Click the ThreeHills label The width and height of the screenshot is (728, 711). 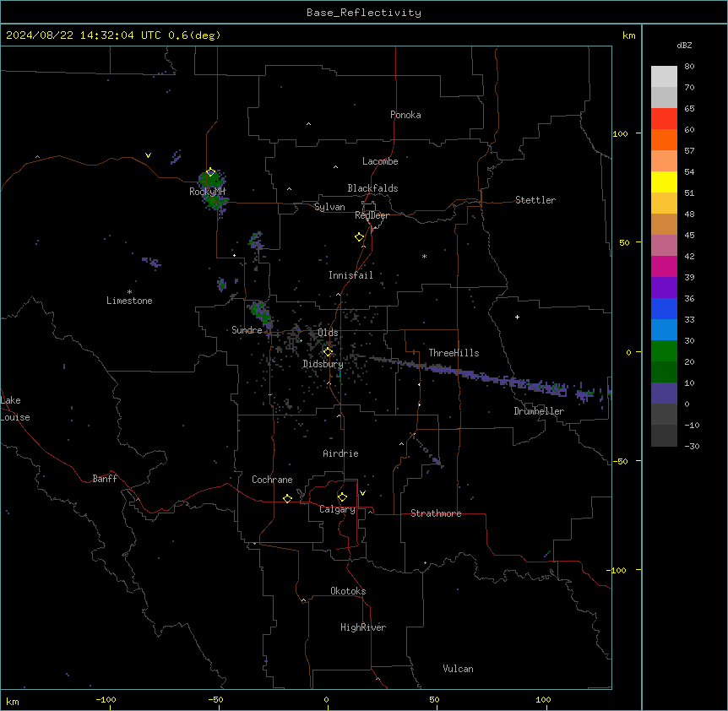[454, 353]
